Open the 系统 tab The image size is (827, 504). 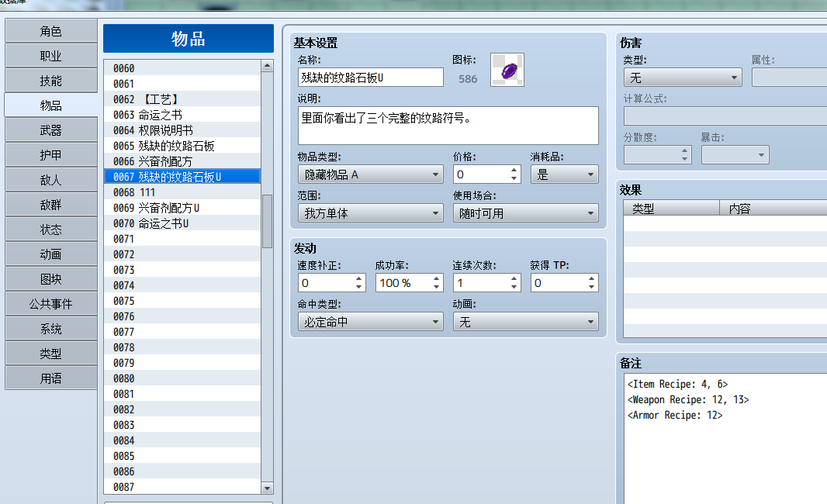click(50, 329)
